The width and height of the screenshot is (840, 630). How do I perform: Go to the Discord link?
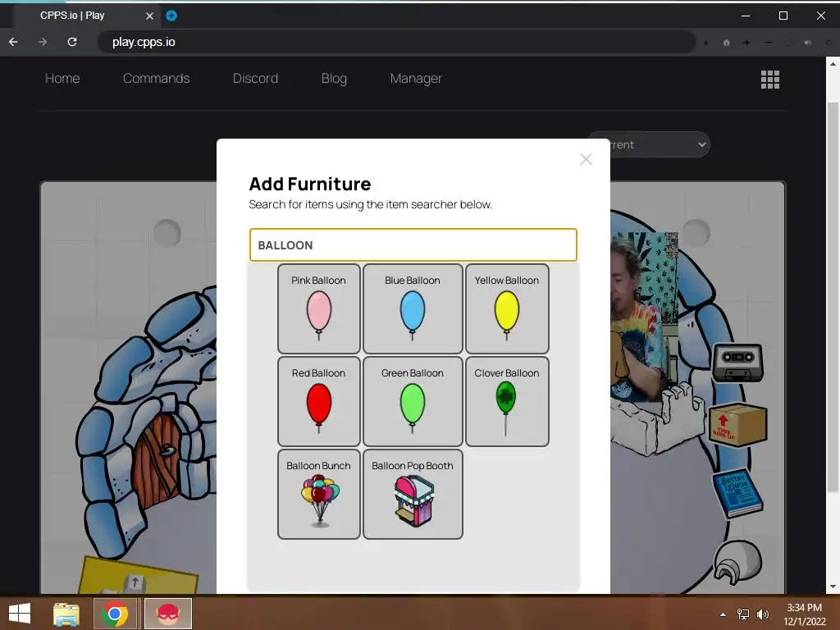(x=255, y=78)
